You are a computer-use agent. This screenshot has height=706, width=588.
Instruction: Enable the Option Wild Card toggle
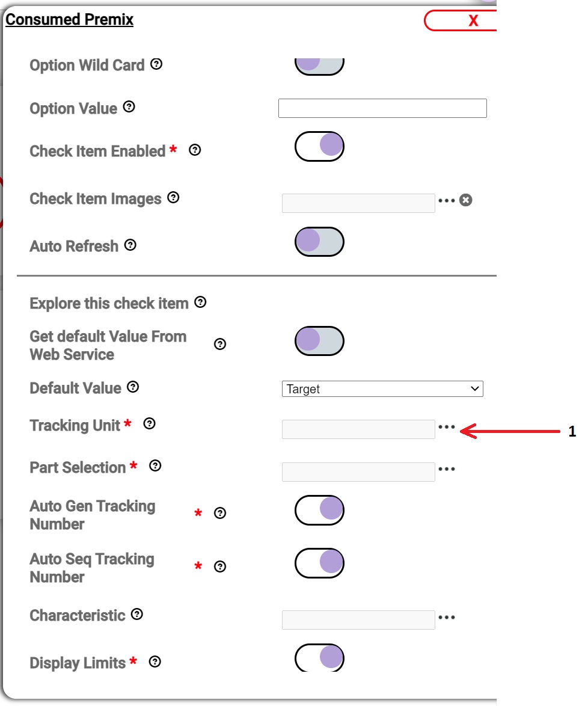pos(319,64)
